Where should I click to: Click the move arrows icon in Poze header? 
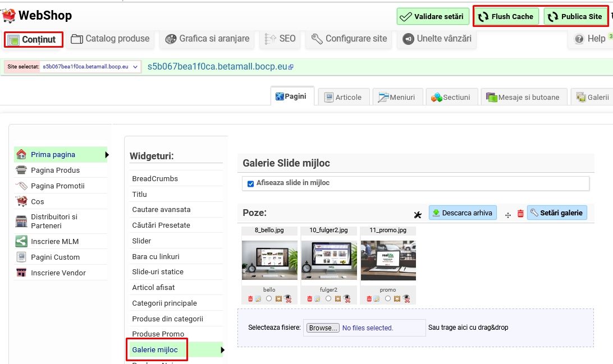[508, 214]
